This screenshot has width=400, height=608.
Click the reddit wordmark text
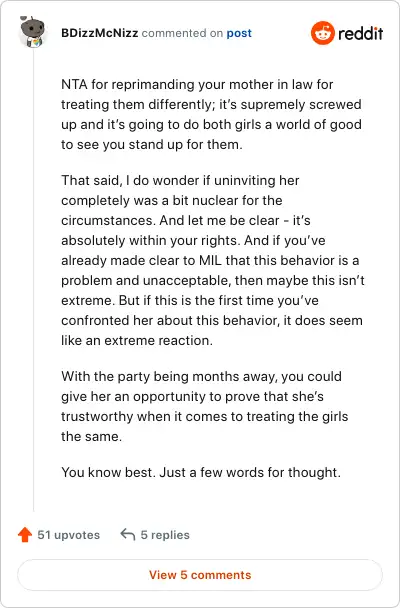pos(360,34)
